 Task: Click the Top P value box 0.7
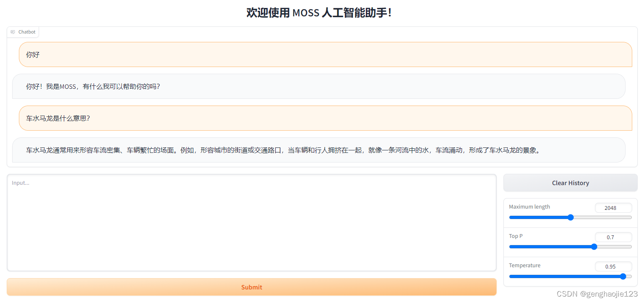(613, 237)
